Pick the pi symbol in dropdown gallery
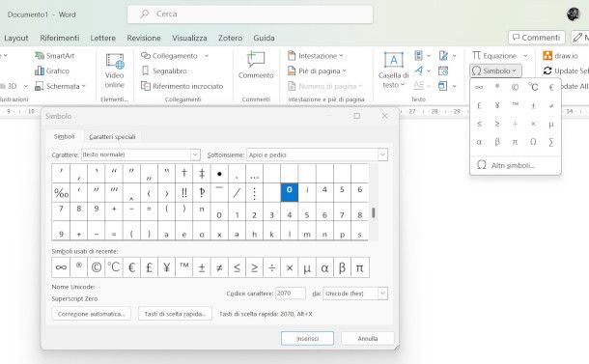The image size is (589, 364). coord(515,142)
